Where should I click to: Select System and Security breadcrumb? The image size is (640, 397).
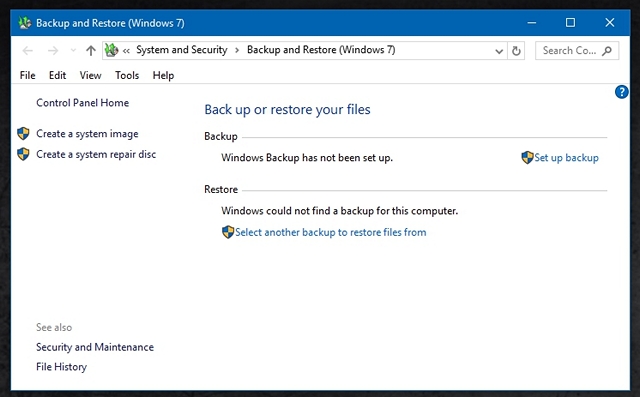[x=182, y=50]
